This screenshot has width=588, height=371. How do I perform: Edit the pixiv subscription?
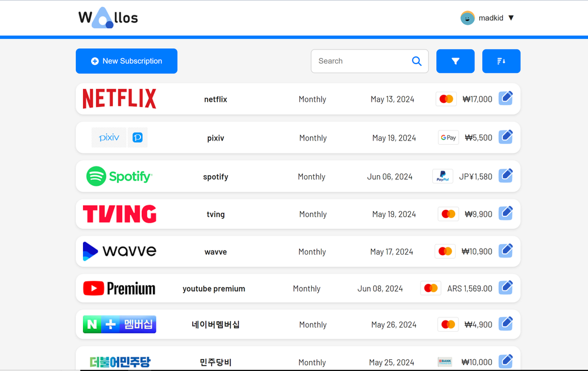click(506, 136)
